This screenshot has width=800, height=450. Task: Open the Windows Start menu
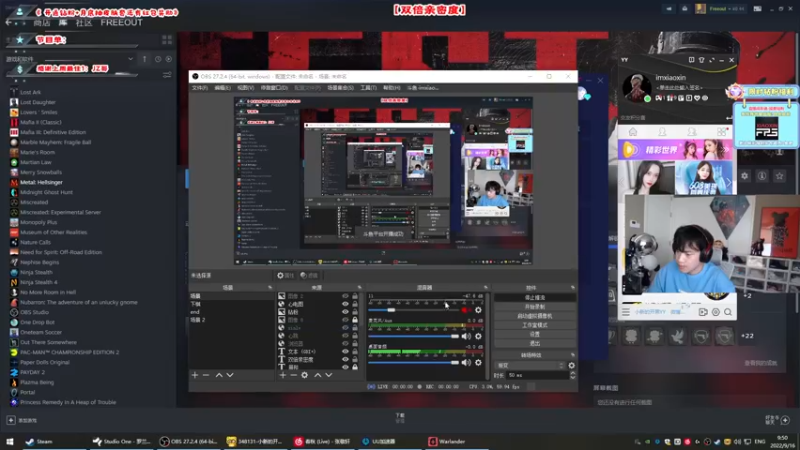tap(10, 441)
